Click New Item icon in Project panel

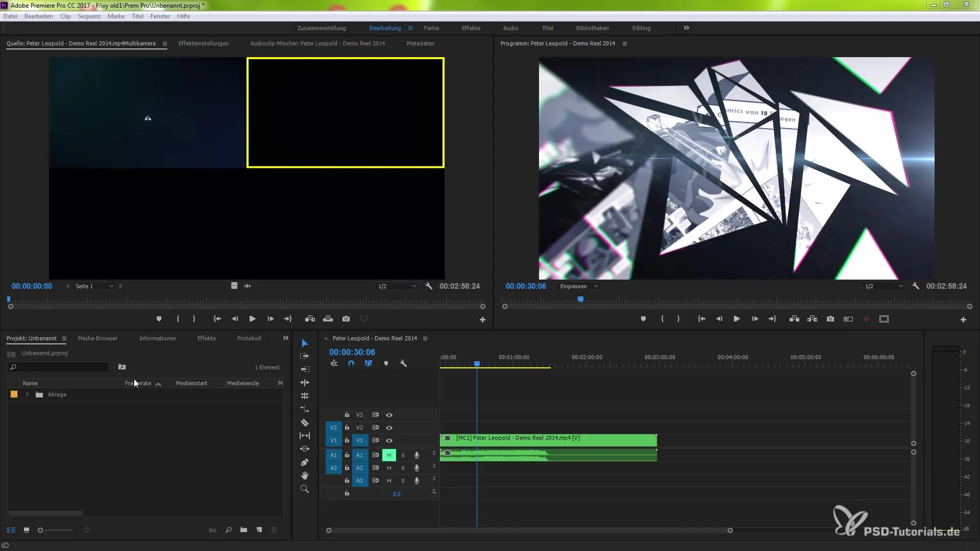pyautogui.click(x=259, y=530)
